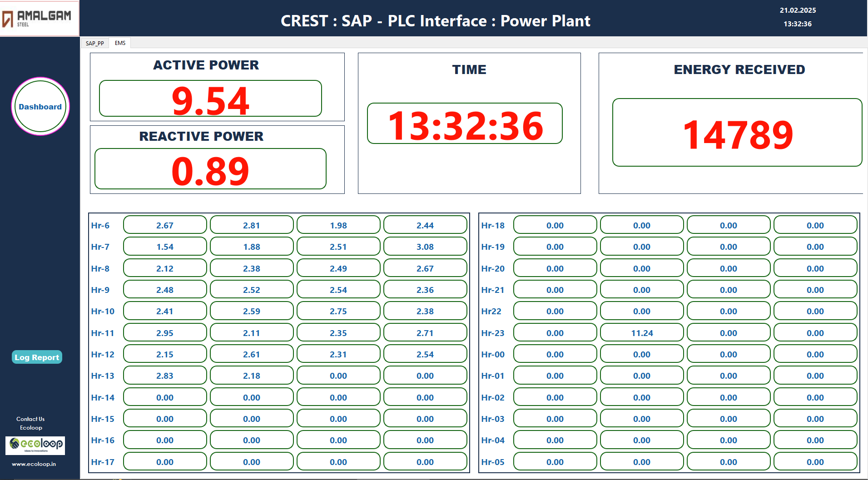Open the Log Report
The image size is (868, 480).
coord(36,357)
